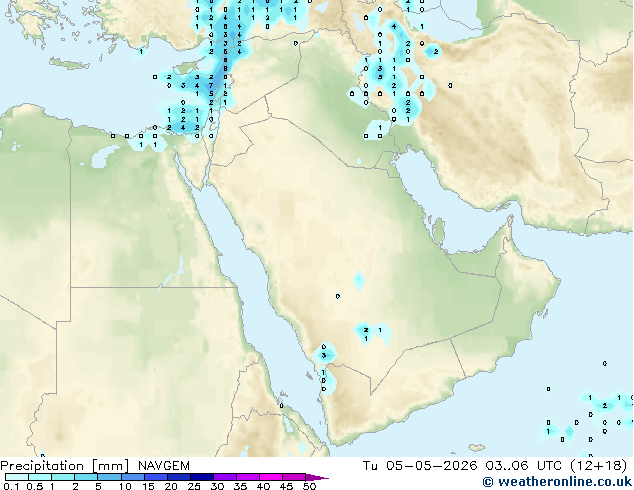
Task: Click the 35–40 mm violet swatch
Action: 247,477
